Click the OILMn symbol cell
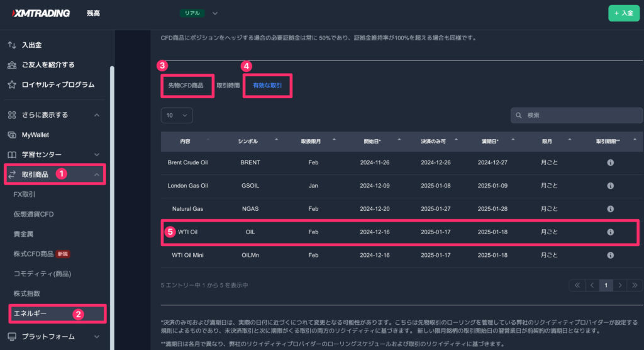The width and height of the screenshot is (644, 350). click(250, 255)
